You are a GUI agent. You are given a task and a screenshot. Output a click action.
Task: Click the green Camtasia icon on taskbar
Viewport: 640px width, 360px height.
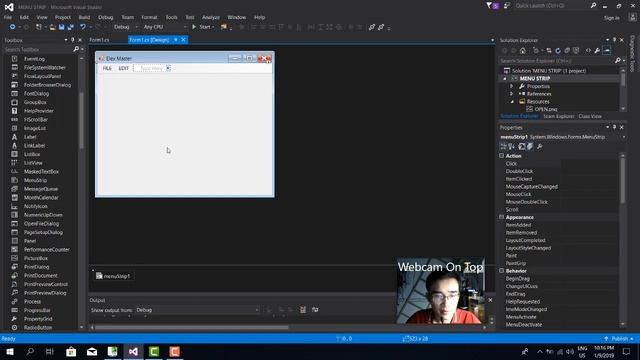154,351
